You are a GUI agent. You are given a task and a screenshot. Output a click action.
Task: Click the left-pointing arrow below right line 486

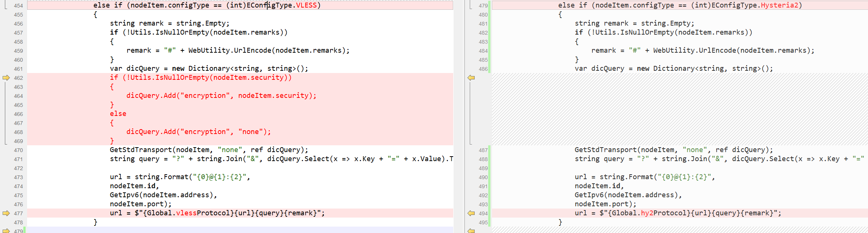coord(471,78)
